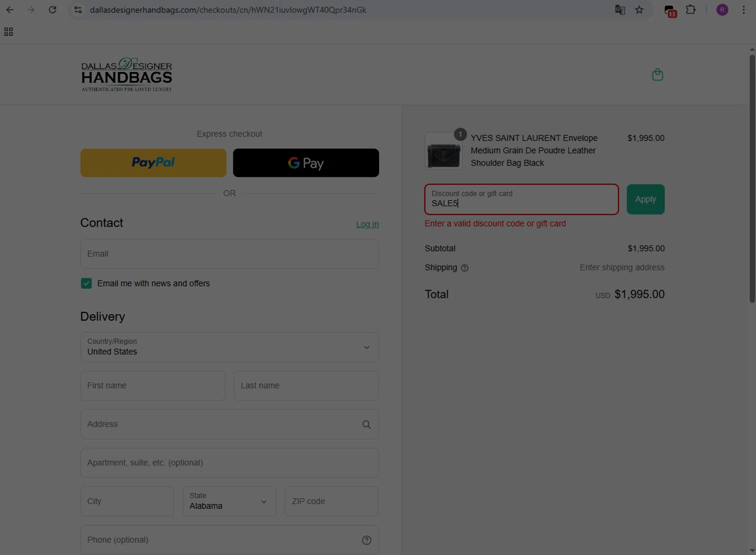Viewport: 756px width, 555px height.
Task: Open the Google Translate page icon
Action: (x=620, y=10)
